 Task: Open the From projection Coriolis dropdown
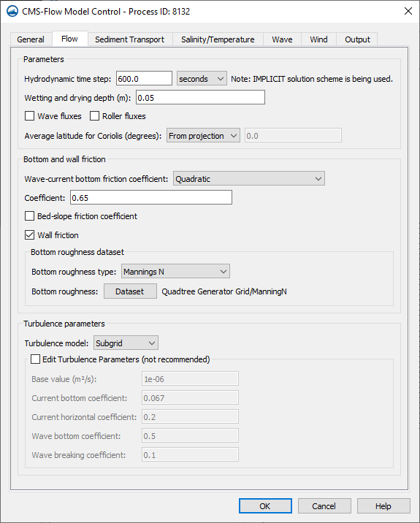pos(203,135)
